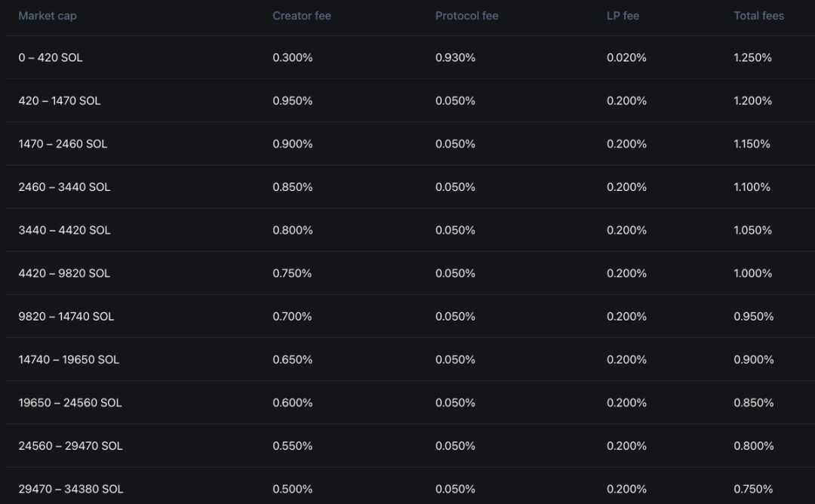This screenshot has width=815, height=504.
Task: Click the 4420 – 9820 SOL market cap cell
Action: [x=64, y=273]
